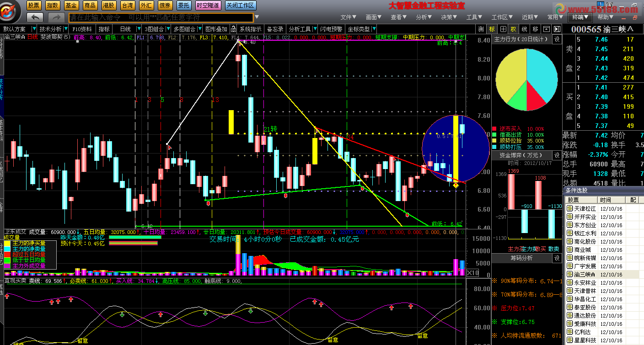Expand the command input history arrow

(x=257, y=17)
